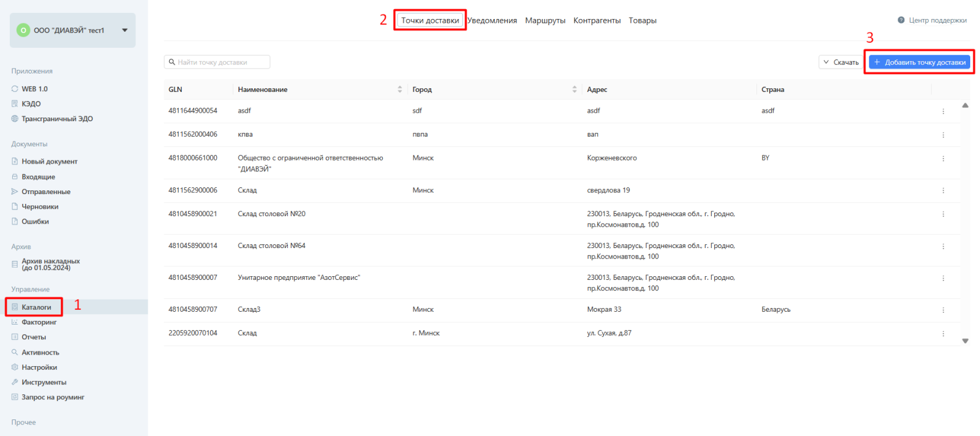Sort table by Город column

pos(574,89)
